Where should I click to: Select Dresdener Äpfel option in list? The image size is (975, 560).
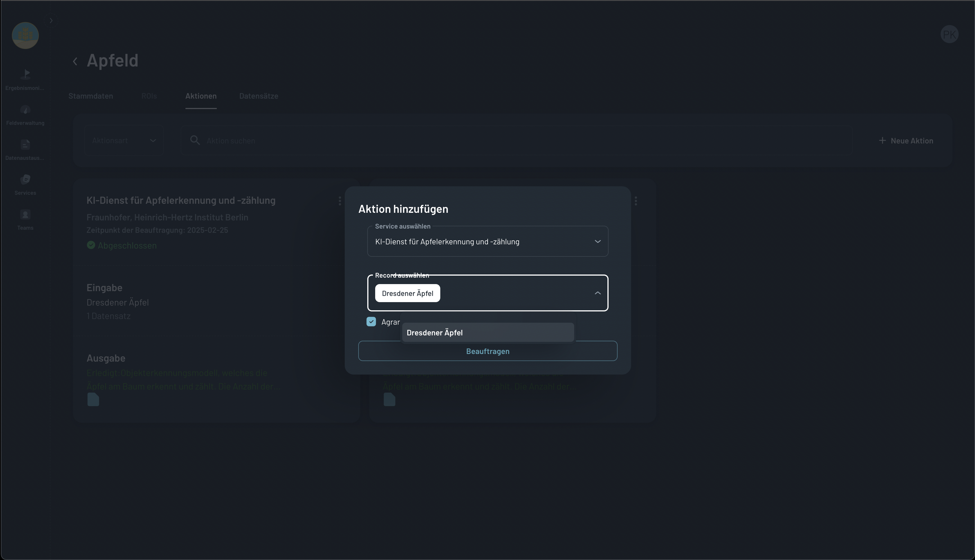(x=488, y=333)
